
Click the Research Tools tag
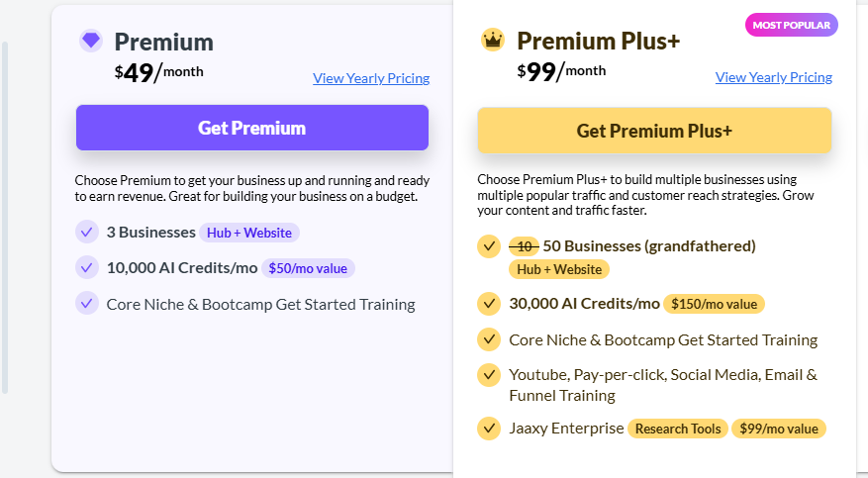pyautogui.click(x=678, y=429)
